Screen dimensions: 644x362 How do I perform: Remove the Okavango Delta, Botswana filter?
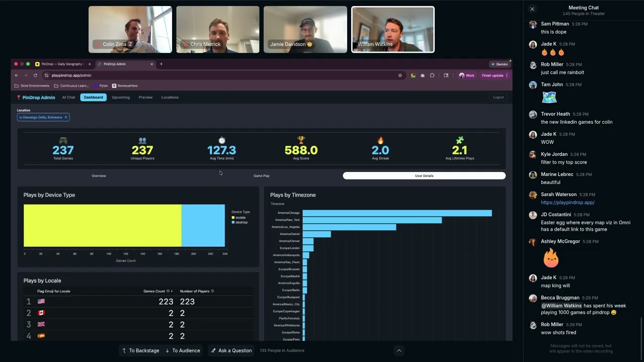pyautogui.click(x=66, y=117)
